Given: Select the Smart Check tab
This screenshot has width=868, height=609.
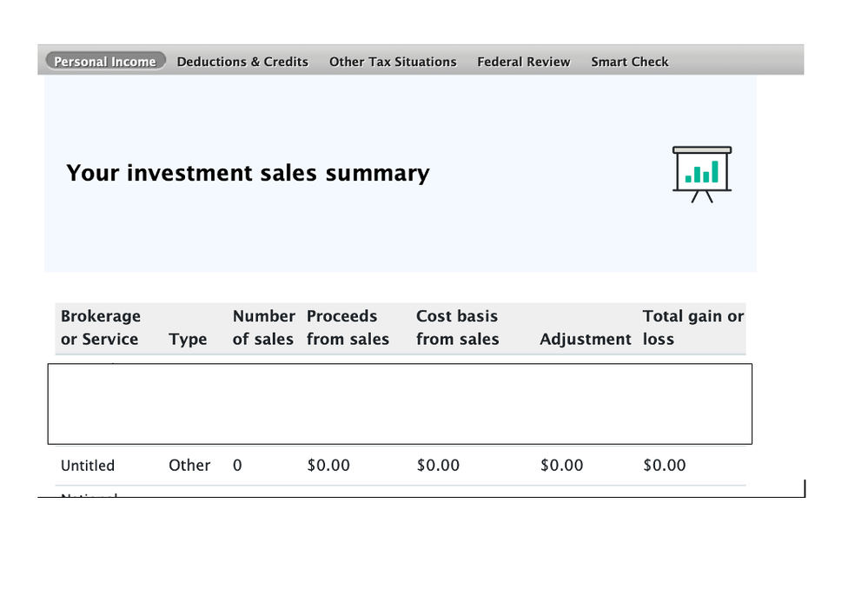Looking at the screenshot, I should pyautogui.click(x=629, y=62).
